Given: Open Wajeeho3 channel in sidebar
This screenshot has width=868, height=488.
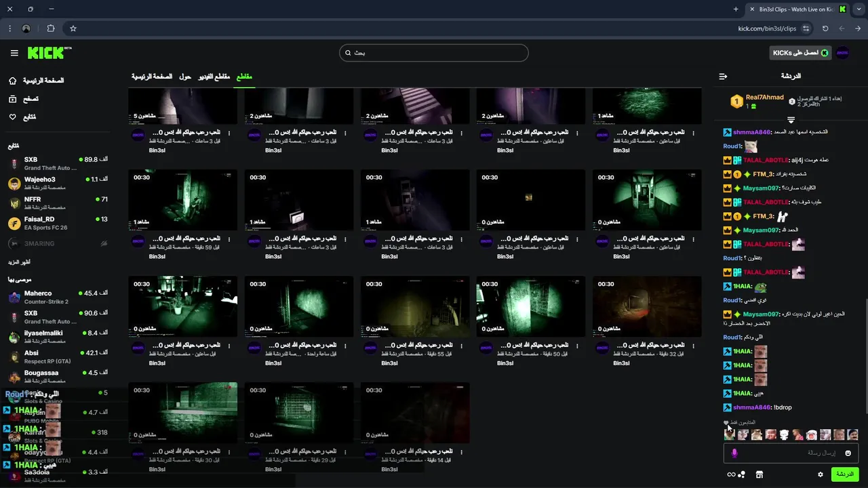Looking at the screenshot, I should pos(58,183).
